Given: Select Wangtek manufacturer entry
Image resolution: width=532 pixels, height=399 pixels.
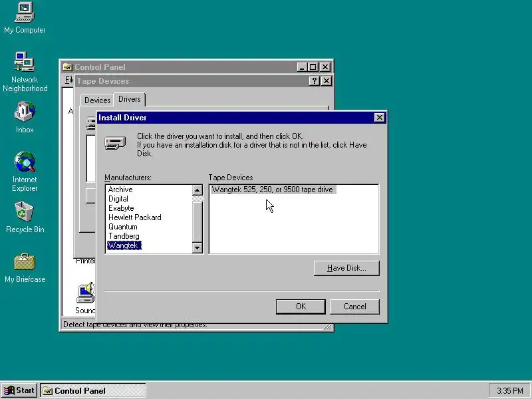Looking at the screenshot, I should [x=124, y=245].
